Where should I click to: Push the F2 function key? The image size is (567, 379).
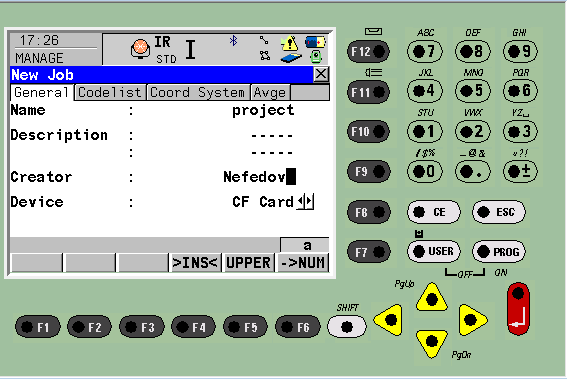(90, 327)
